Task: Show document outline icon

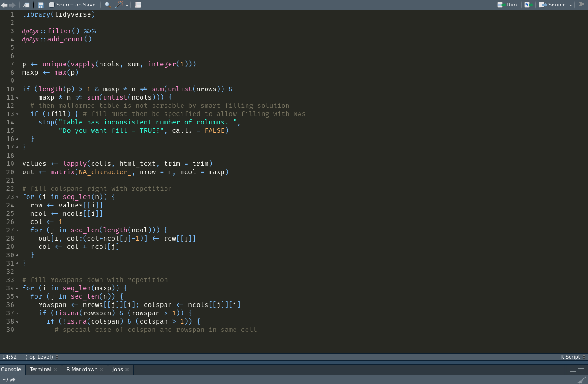Action: (x=581, y=5)
